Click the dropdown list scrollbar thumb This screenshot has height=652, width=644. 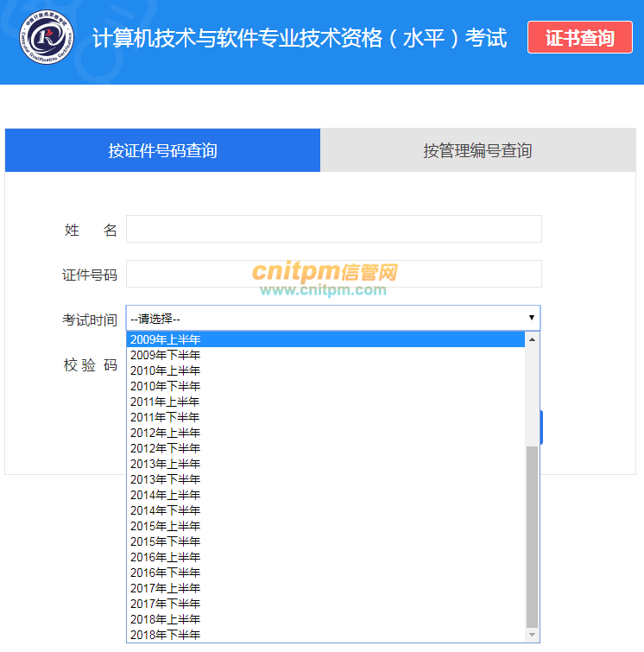point(532,535)
